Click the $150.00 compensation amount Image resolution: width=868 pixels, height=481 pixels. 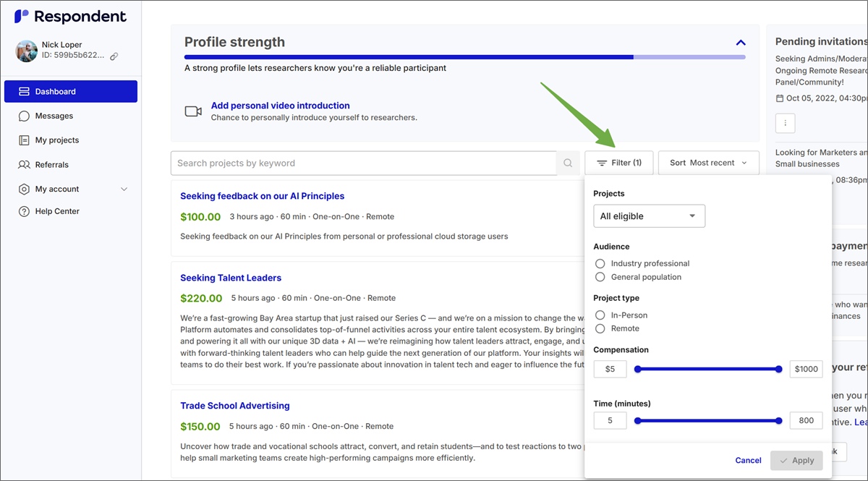click(x=200, y=426)
